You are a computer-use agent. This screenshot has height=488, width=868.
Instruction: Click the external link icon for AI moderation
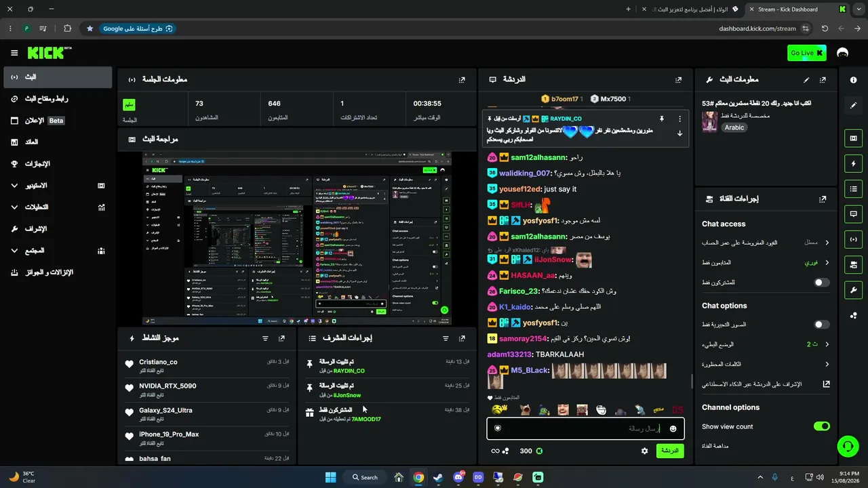coord(826,384)
